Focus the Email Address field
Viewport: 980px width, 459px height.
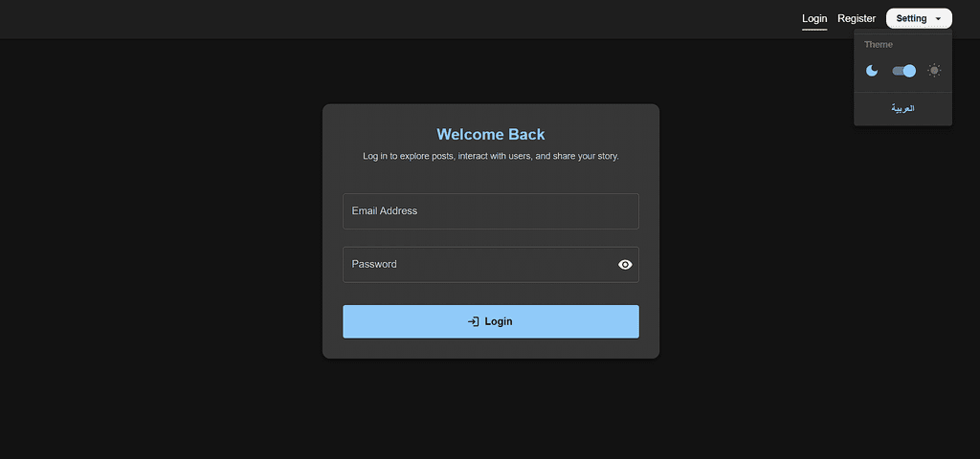(491, 211)
